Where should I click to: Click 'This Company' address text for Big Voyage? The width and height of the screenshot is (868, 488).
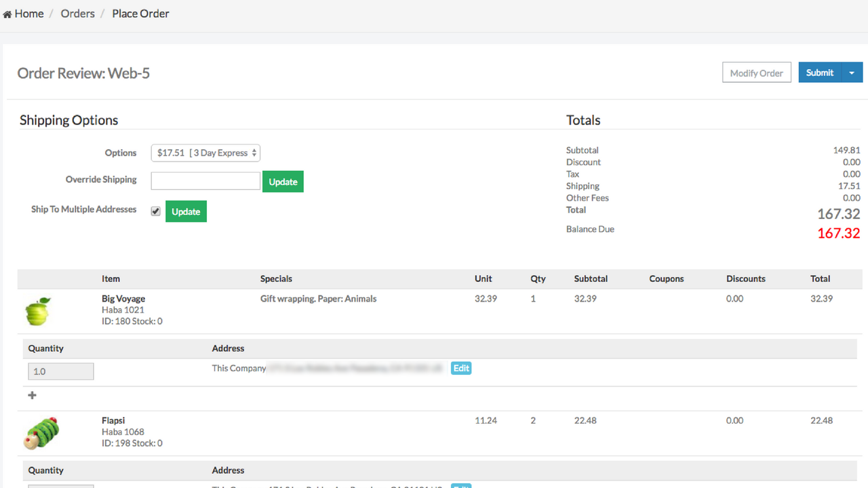(x=239, y=368)
